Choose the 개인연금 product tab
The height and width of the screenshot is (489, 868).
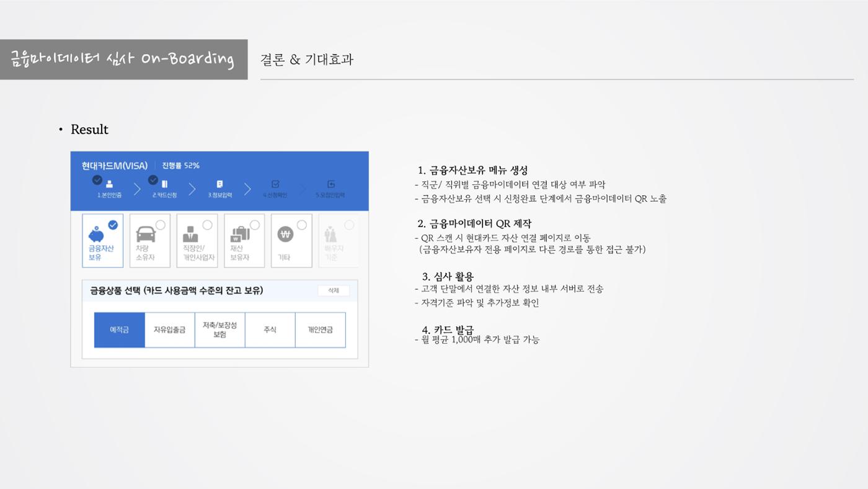click(321, 330)
